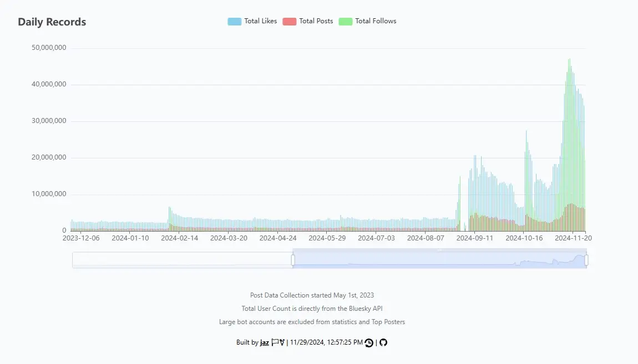Click the left handle of the range selector
The width and height of the screenshot is (638, 364).
pyautogui.click(x=292, y=259)
